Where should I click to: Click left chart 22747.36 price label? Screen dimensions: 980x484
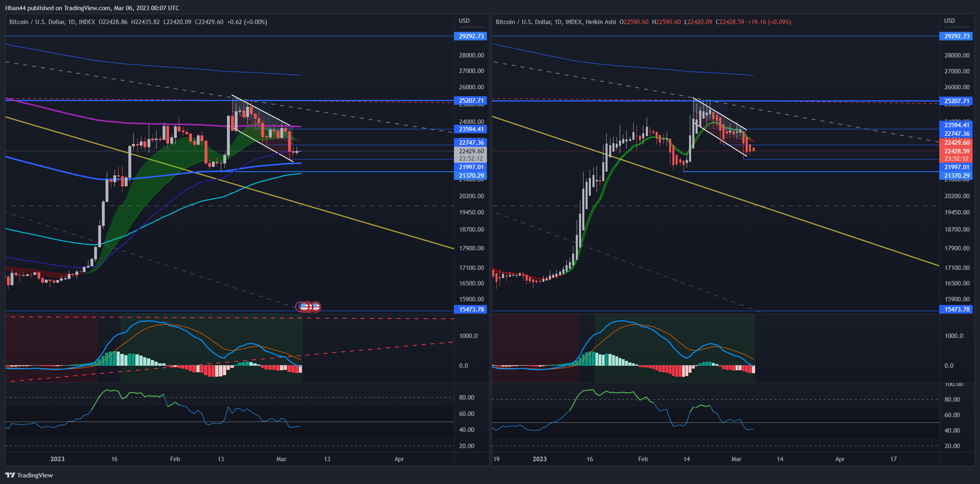pos(471,142)
